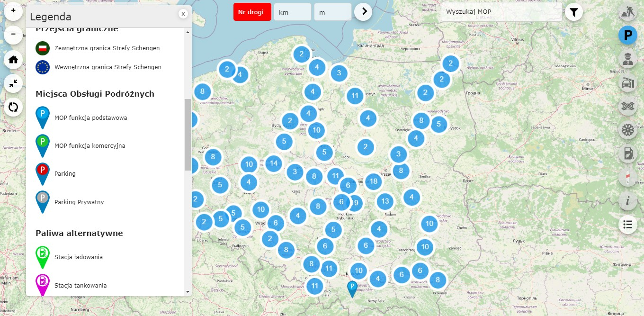Toggle the blue parking (P) layer button
Image resolution: width=644 pixels, height=316 pixels.
(x=628, y=35)
